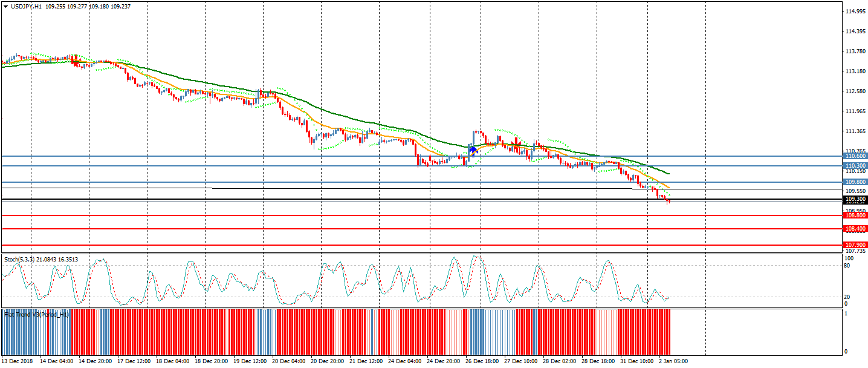Click the red cross marker on the chart
Screen dimensions: 868x368
point(516,143)
